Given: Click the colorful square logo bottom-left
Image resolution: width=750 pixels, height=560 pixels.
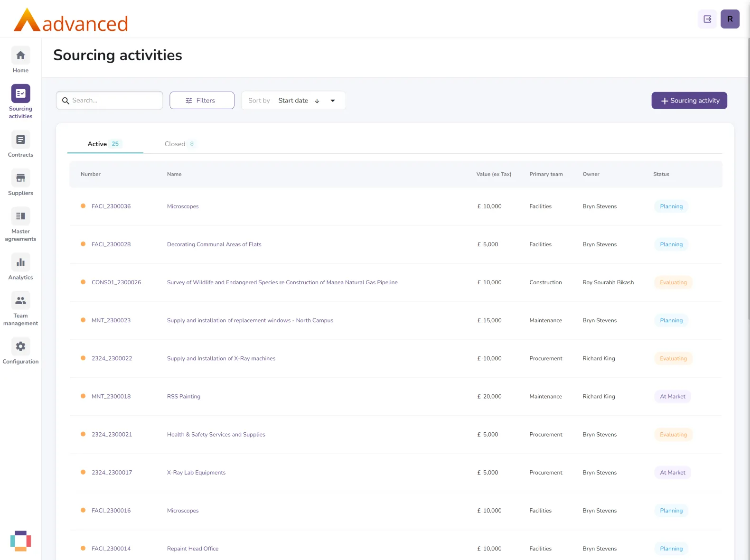Looking at the screenshot, I should click(20, 541).
